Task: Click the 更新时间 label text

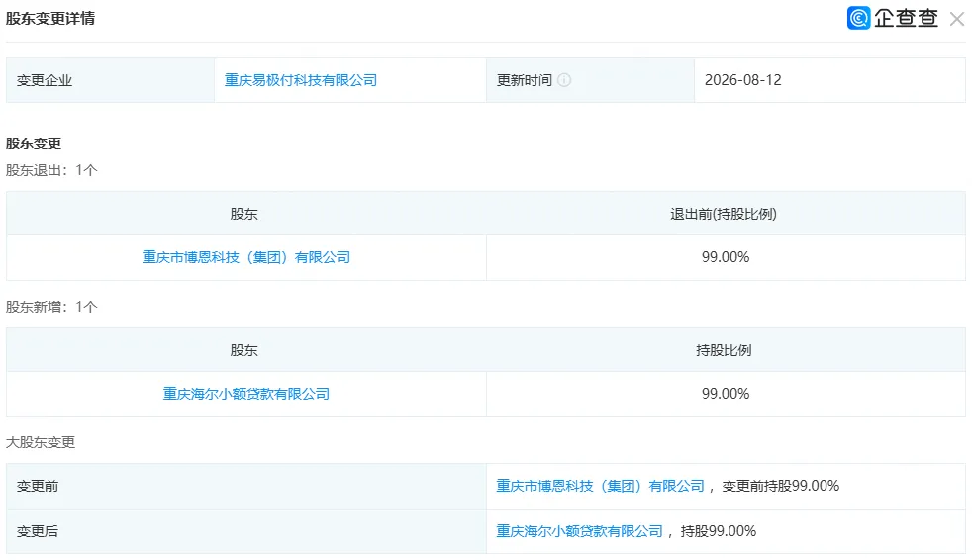Action: click(524, 80)
